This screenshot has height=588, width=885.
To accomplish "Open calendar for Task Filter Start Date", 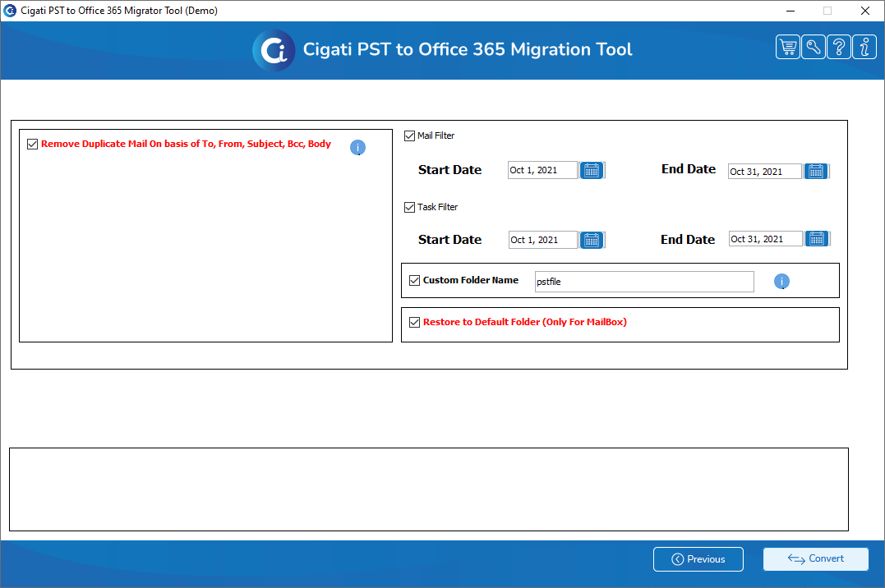I will pyautogui.click(x=592, y=240).
